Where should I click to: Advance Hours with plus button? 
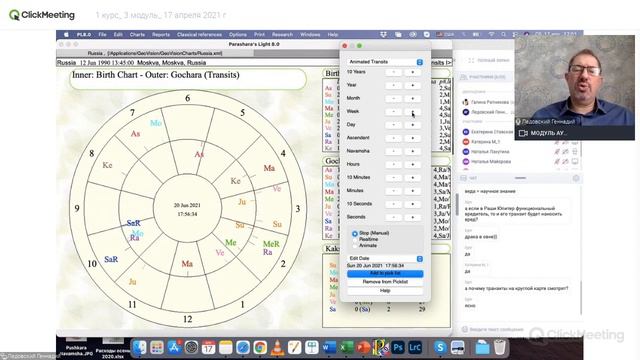coord(413,164)
